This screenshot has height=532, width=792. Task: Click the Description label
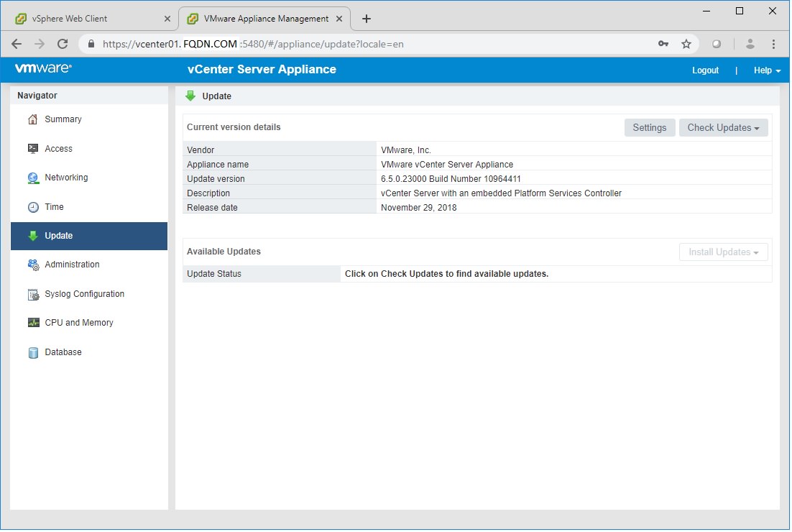[208, 193]
